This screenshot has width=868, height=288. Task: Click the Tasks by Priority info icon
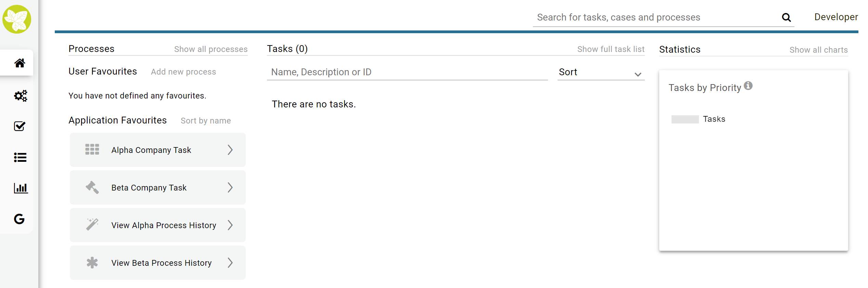tap(748, 86)
